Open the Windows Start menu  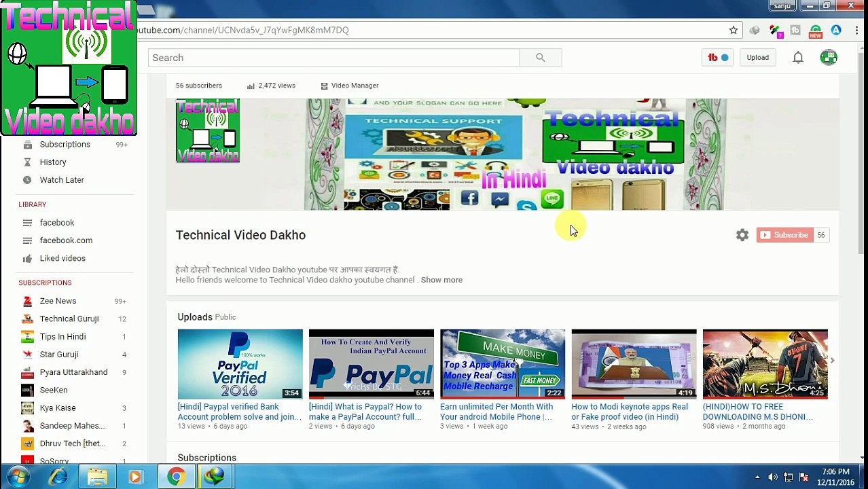[18, 477]
